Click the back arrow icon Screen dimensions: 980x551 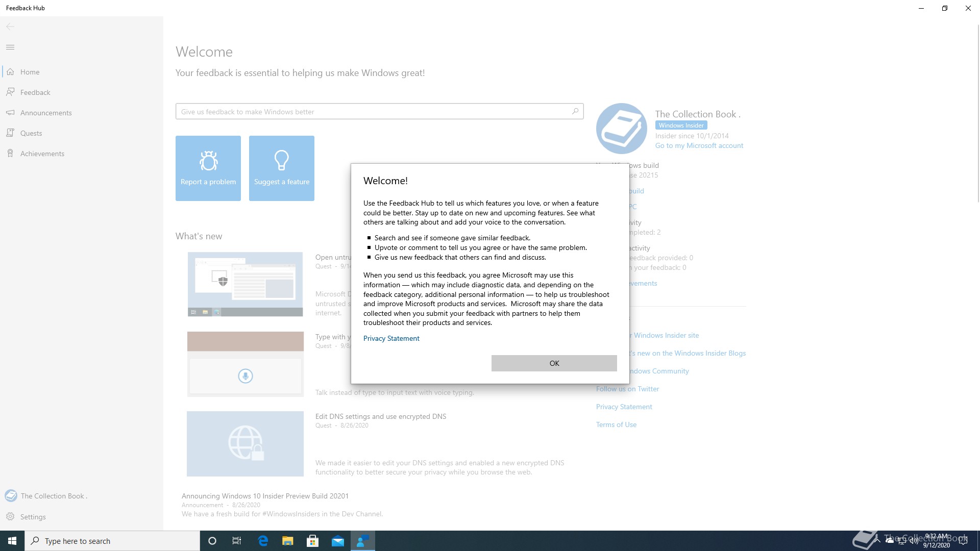10,27
